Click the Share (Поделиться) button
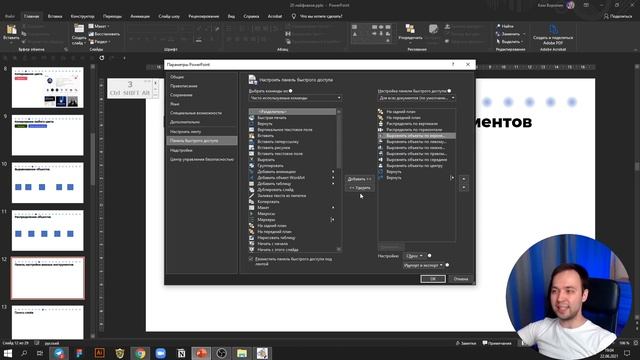Screen dimensions: 640x360 [x=618, y=16]
